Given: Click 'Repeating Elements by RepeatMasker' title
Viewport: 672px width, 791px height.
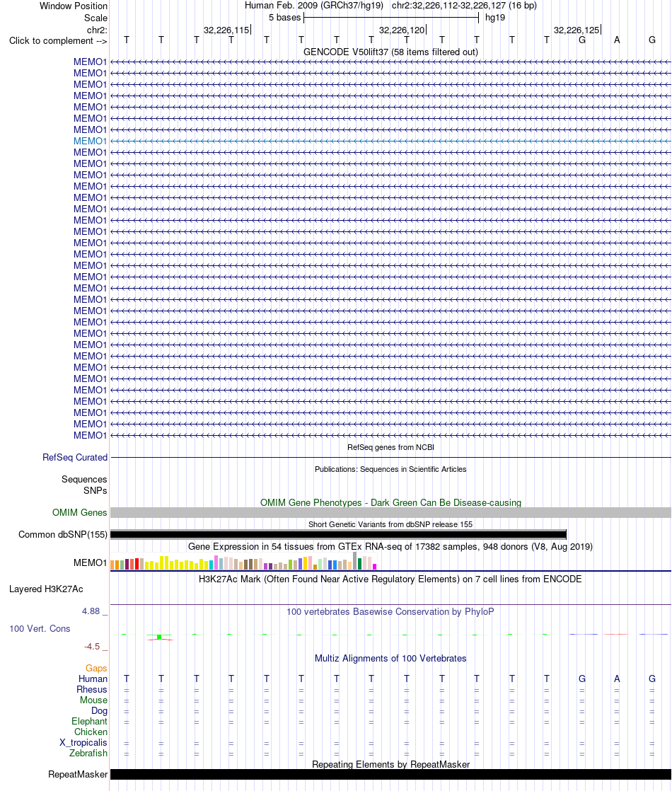Looking at the screenshot, I should (x=390, y=764).
